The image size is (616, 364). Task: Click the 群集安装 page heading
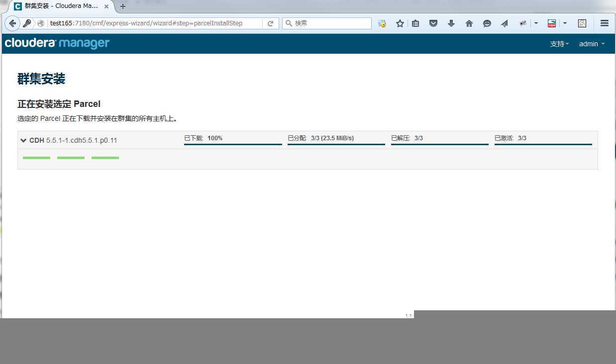pyautogui.click(x=41, y=79)
